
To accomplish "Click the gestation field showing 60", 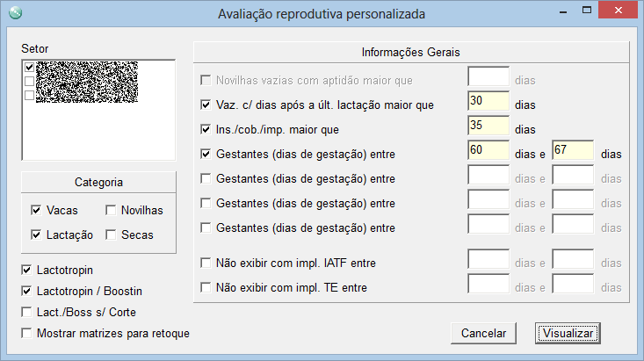I will tap(488, 150).
